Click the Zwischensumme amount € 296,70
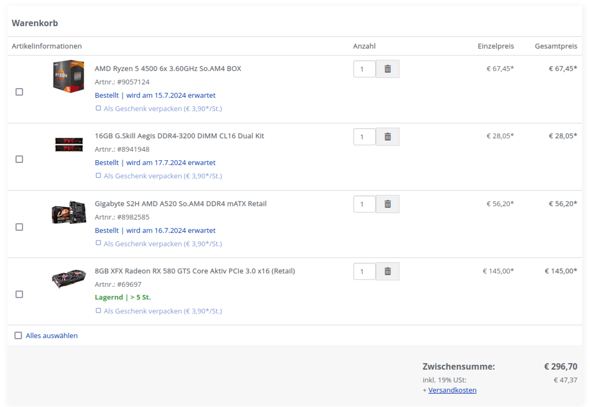Viewport: 590px width, 407px height. (561, 366)
